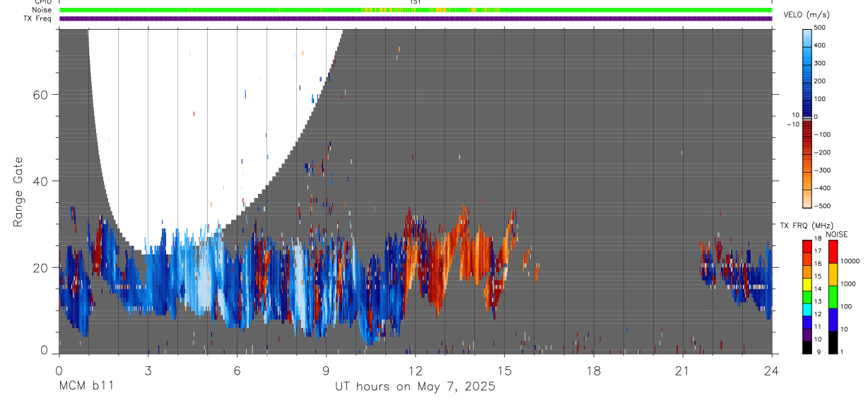Viewport: 868px width, 401px height.
Task: Click the NOISE color legend bar
Action: (x=833, y=296)
